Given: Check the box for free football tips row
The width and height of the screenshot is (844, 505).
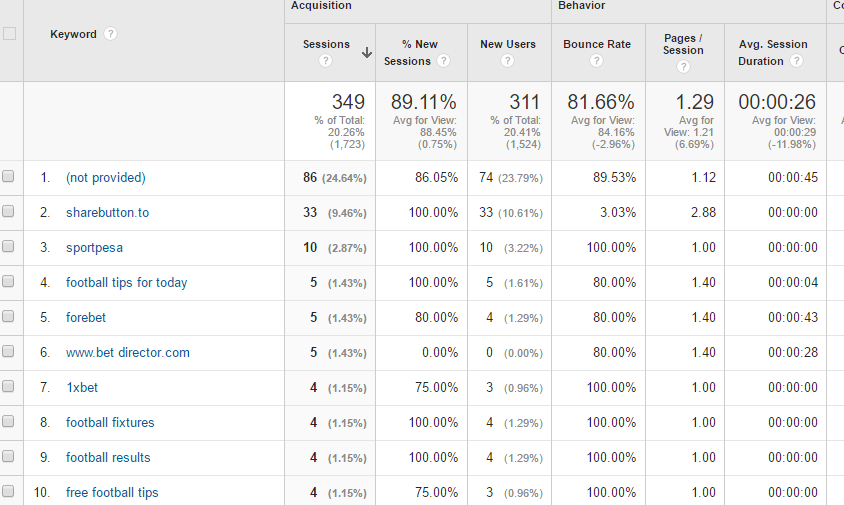Looking at the screenshot, I should click(8, 491).
